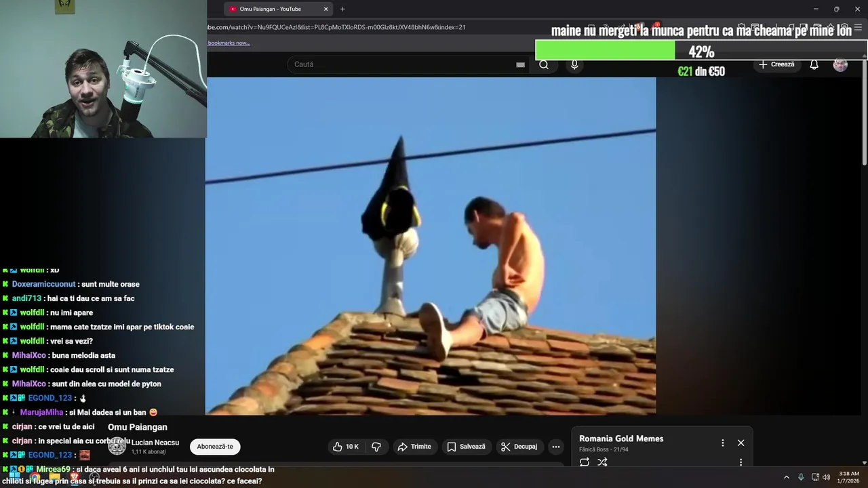The image size is (868, 488).
Task: Save video with Salvează button
Action: [467, 447]
